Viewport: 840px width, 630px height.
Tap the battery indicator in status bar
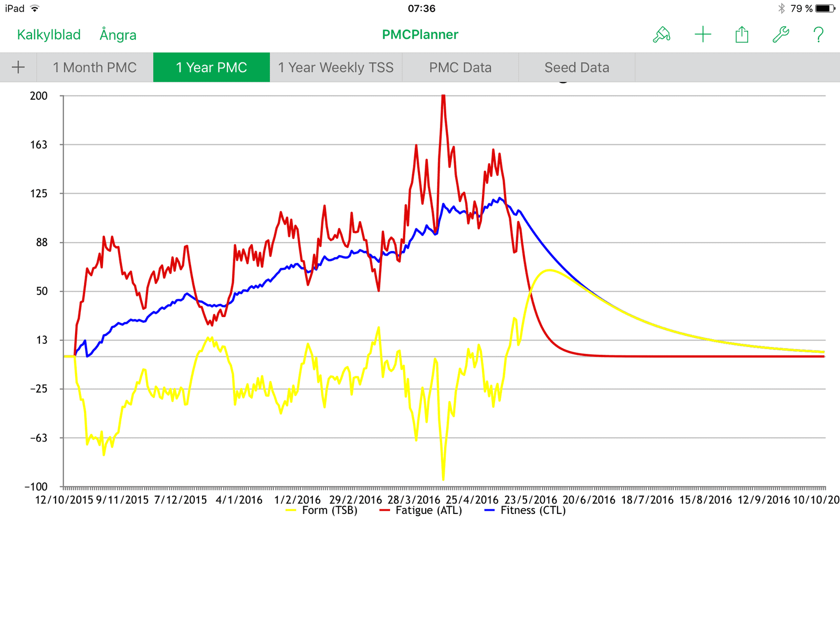[x=825, y=8]
